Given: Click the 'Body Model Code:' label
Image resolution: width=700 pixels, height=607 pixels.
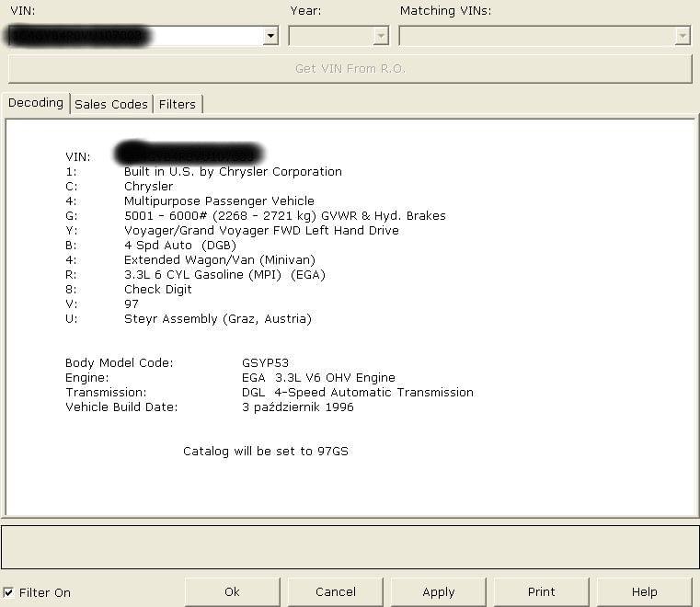Looking at the screenshot, I should (120, 363).
